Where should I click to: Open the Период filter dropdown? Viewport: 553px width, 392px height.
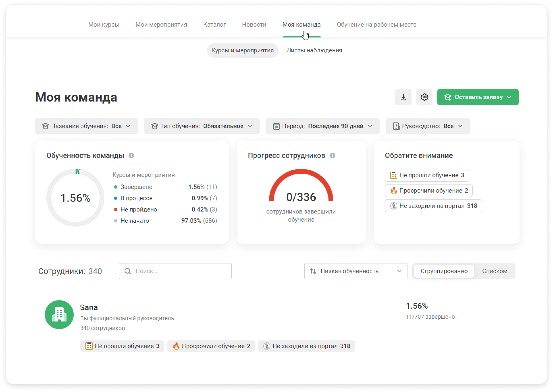(323, 126)
